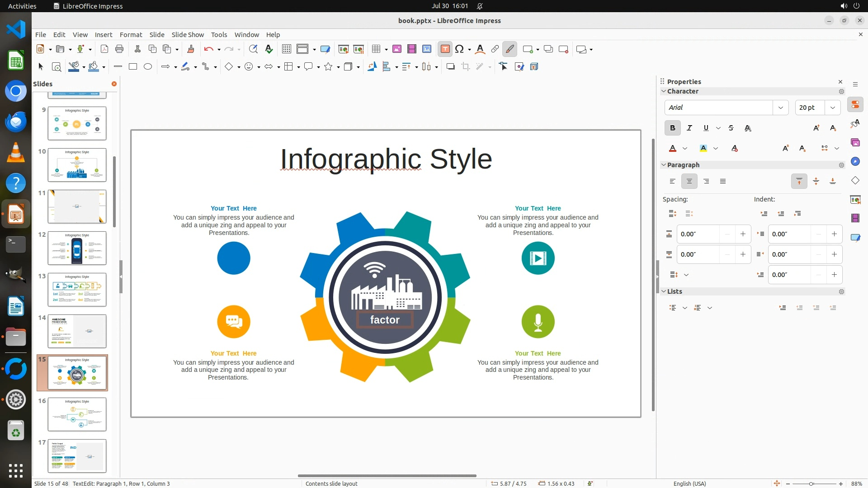Screen dimensions: 868x488
Task: Open the Arial font name dropdown
Action: (x=780, y=108)
